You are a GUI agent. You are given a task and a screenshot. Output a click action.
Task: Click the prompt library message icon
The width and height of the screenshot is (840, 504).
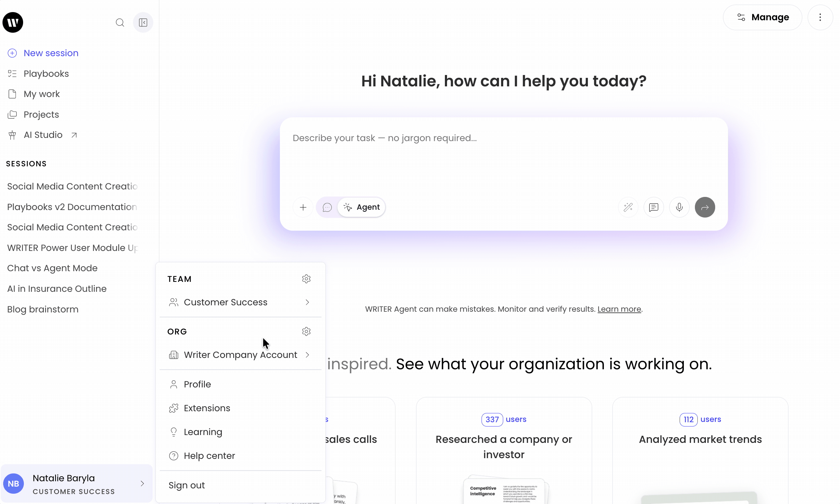pyautogui.click(x=653, y=207)
